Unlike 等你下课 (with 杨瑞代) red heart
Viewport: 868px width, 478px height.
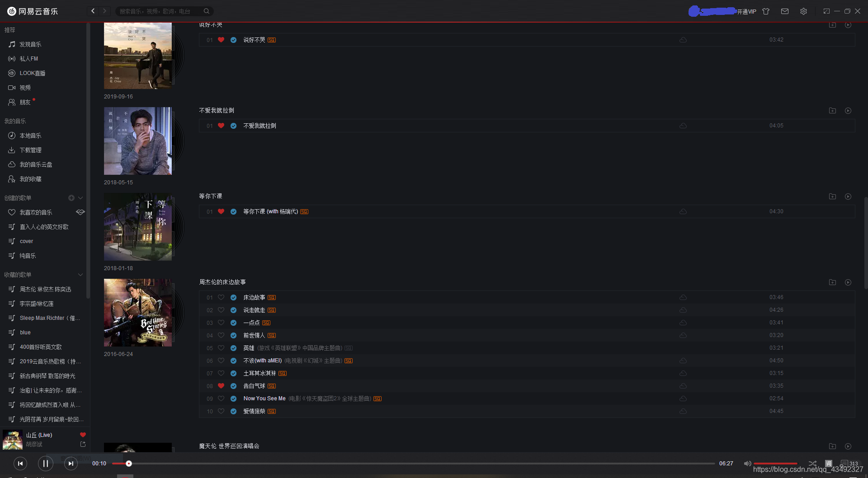coord(221,211)
